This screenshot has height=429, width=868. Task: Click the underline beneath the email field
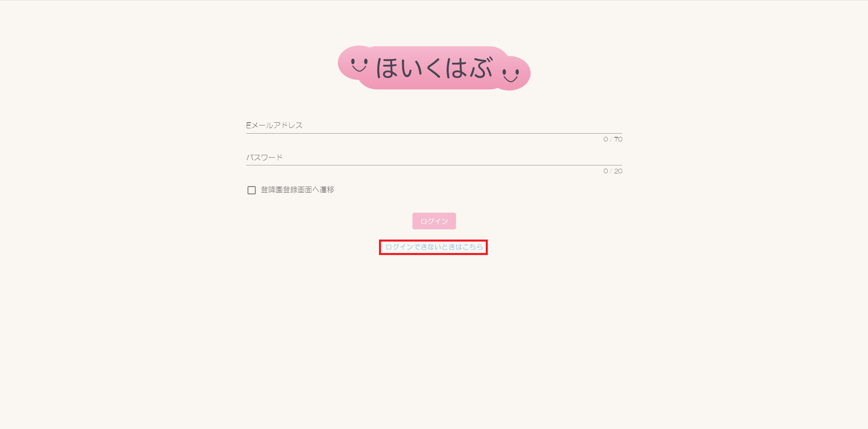[434, 133]
